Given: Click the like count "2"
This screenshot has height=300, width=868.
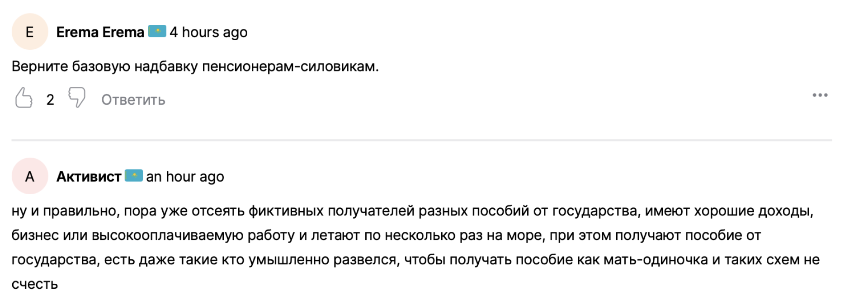Looking at the screenshot, I should coord(50,100).
